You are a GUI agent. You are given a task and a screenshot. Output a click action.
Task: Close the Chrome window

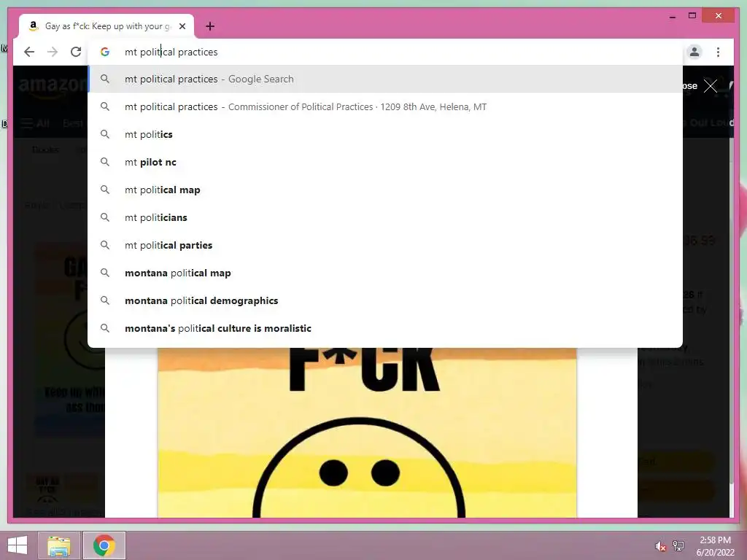tap(719, 16)
